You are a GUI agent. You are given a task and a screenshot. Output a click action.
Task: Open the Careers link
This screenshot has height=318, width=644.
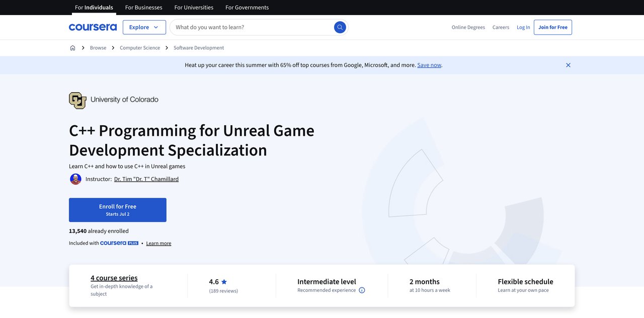[x=501, y=27]
